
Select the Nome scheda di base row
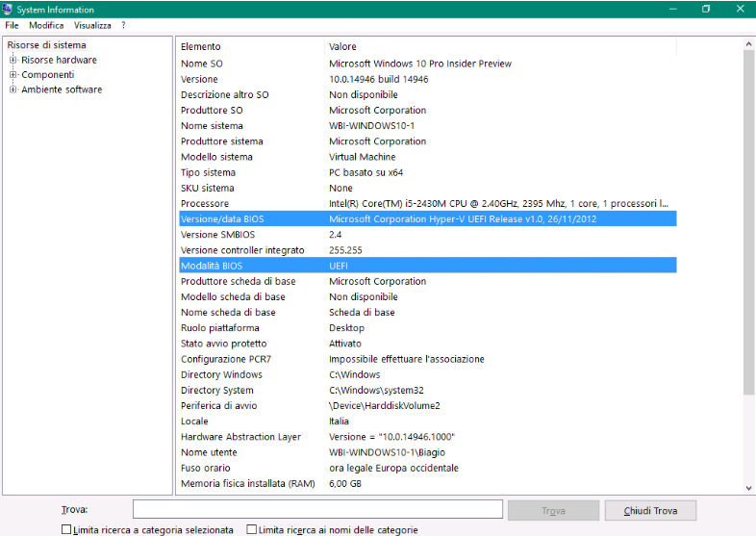coord(428,313)
